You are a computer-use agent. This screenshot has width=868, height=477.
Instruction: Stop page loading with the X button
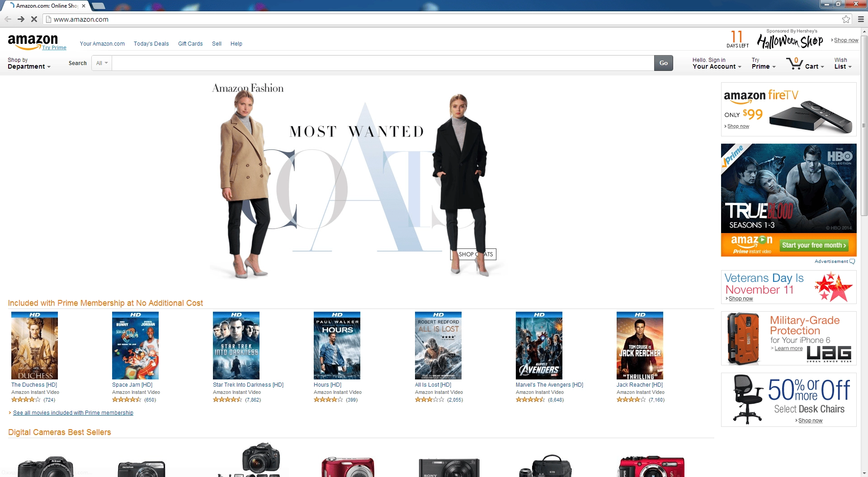(x=34, y=19)
